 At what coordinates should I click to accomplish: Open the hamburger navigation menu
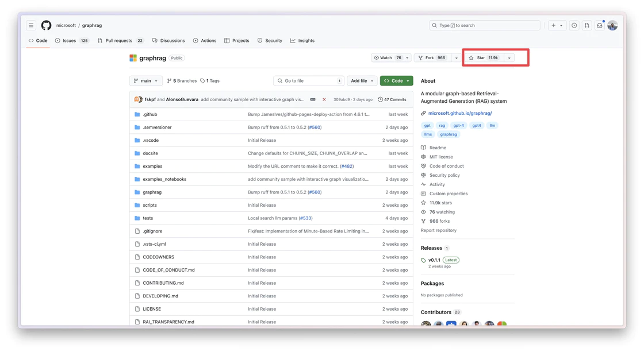(31, 25)
